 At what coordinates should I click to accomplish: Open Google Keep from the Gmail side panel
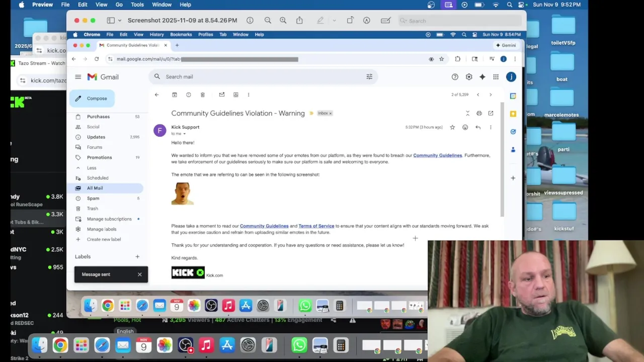513,114
